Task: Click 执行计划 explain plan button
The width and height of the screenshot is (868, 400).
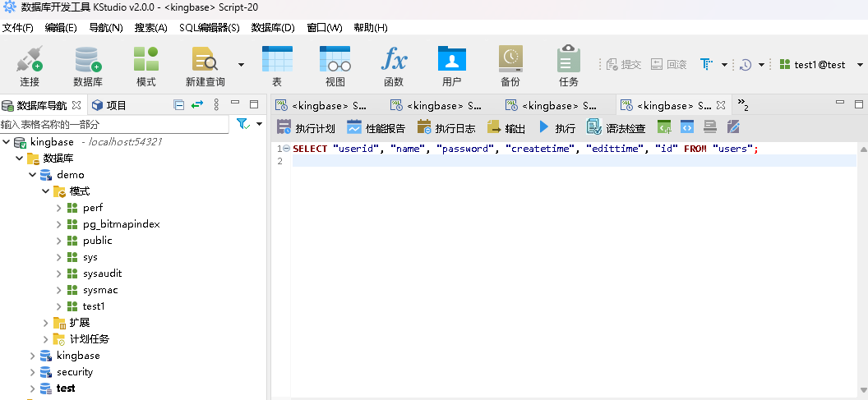Action: (x=306, y=128)
